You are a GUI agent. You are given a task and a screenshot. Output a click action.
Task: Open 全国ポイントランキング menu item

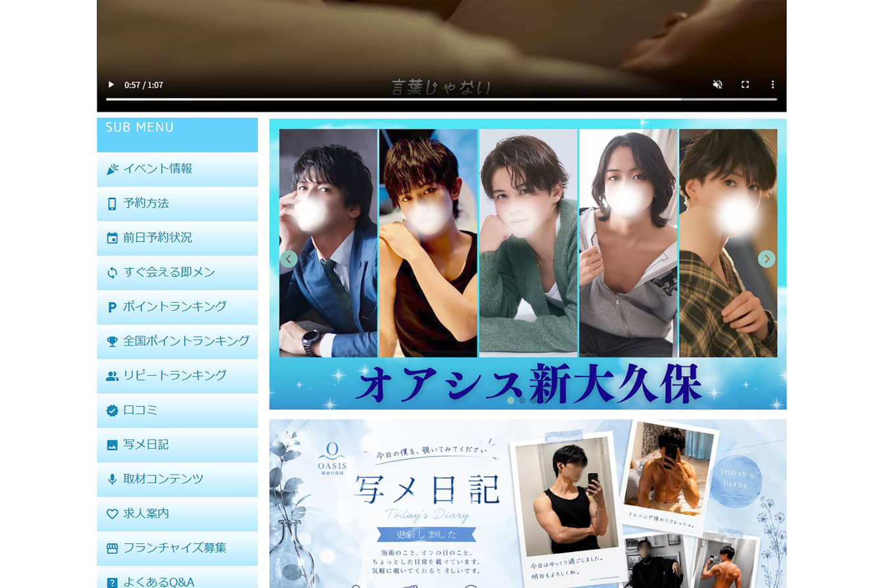click(x=177, y=342)
